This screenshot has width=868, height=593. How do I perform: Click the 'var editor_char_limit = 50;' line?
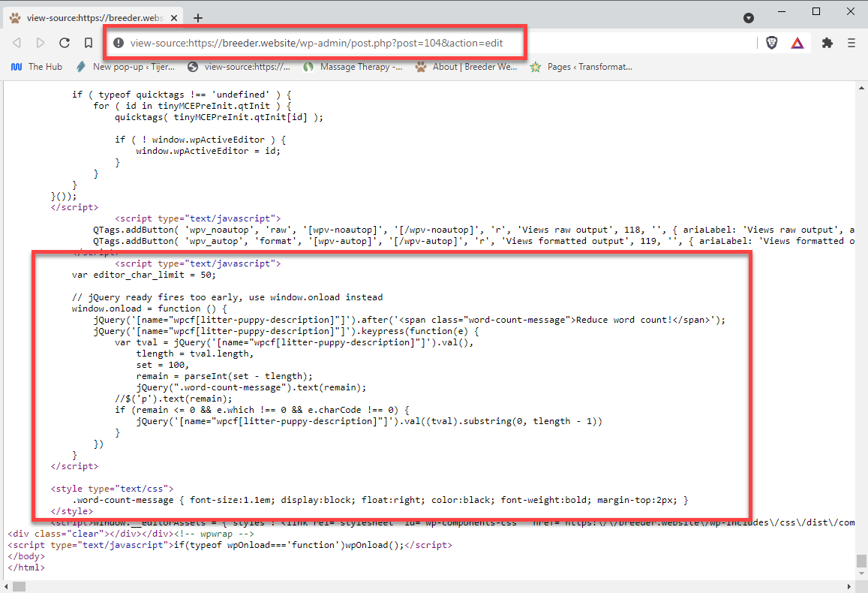pyautogui.click(x=143, y=275)
